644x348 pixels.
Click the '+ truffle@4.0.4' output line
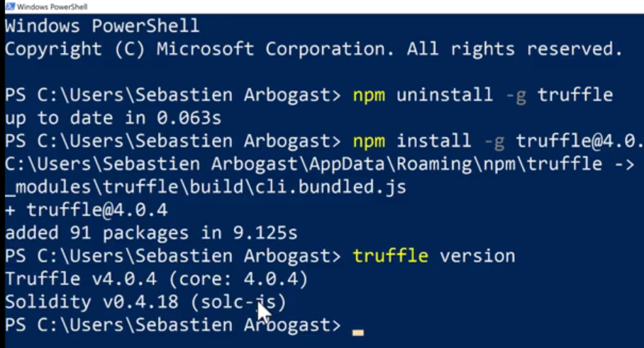click(87, 210)
